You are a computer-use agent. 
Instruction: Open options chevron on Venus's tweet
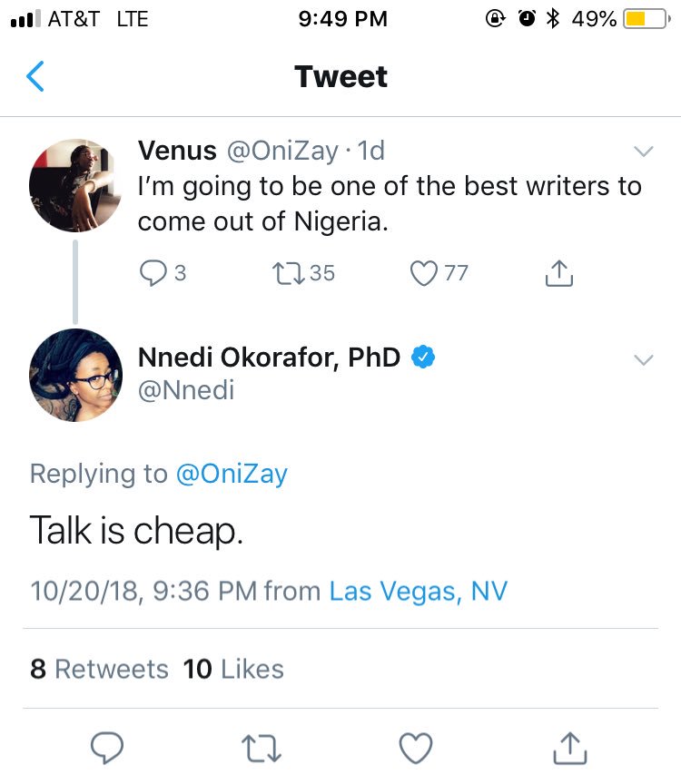pos(643,151)
